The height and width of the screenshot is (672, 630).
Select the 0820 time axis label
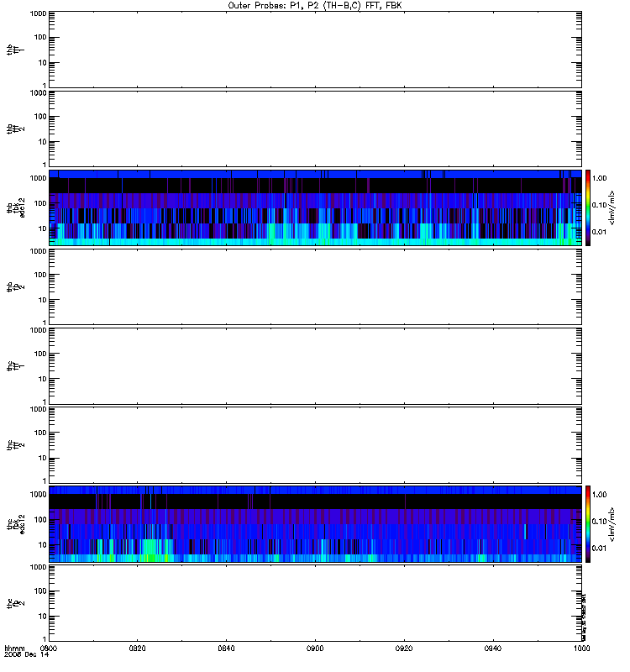tap(137, 648)
